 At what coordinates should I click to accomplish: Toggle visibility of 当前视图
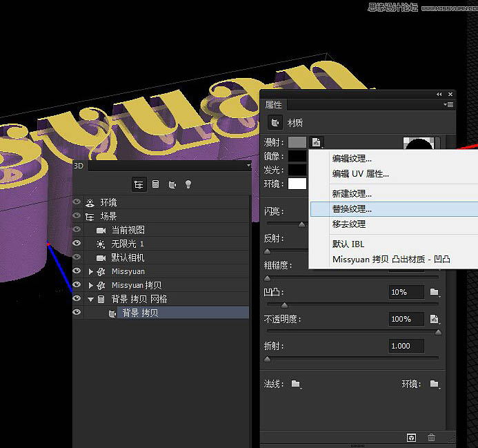[77, 229]
